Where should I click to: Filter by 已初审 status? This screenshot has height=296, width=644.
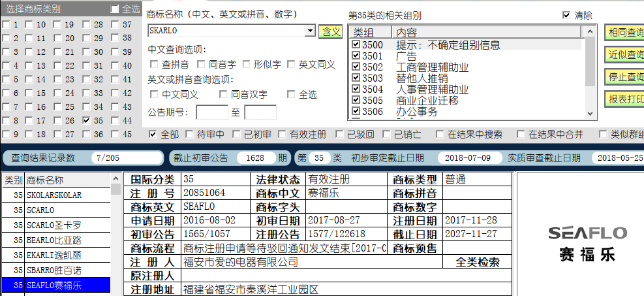click(x=236, y=134)
